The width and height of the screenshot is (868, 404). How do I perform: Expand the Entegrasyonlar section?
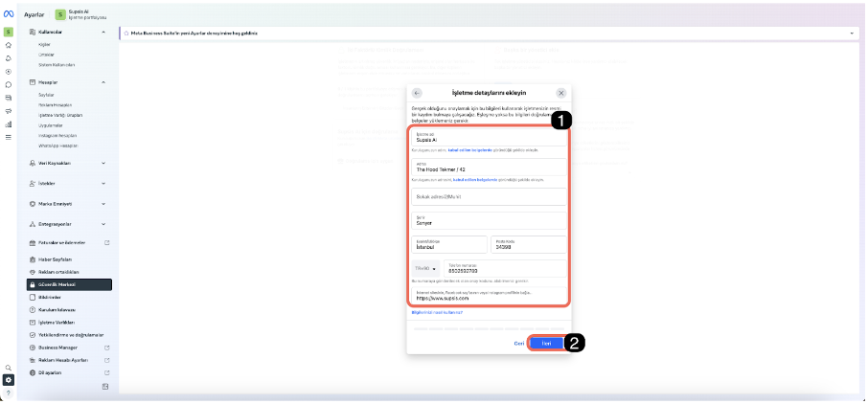103,224
